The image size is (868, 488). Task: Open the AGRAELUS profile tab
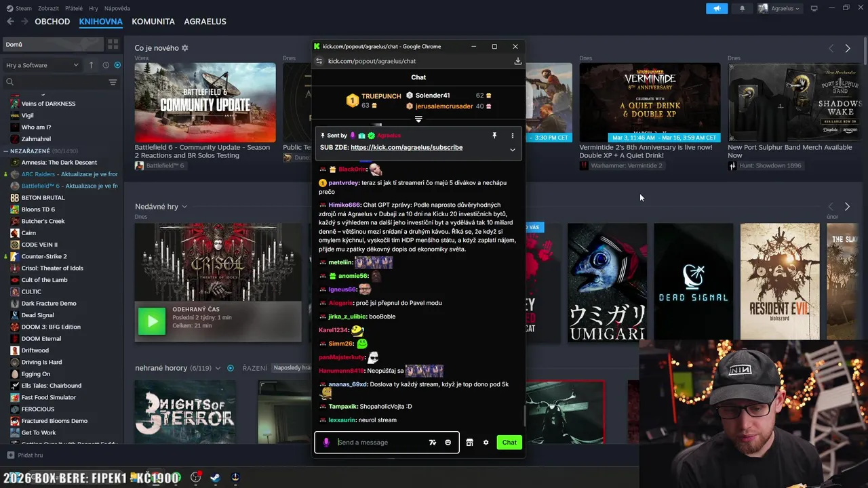(205, 22)
